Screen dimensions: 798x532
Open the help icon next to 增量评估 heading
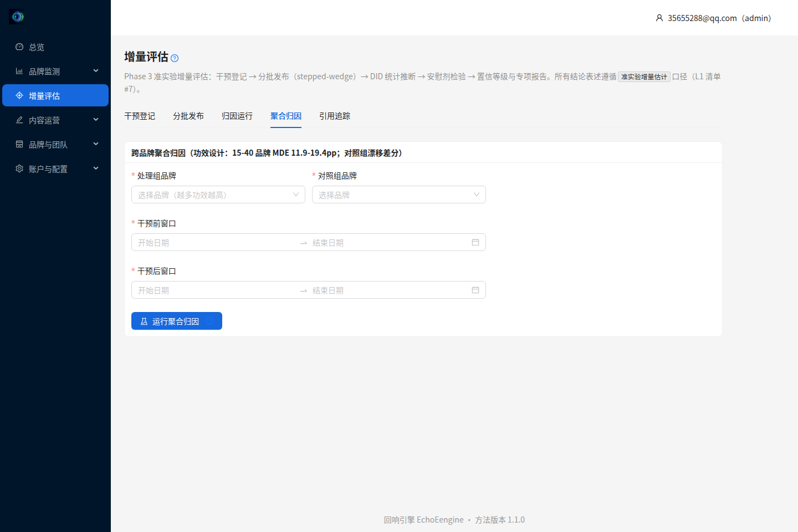[175, 58]
